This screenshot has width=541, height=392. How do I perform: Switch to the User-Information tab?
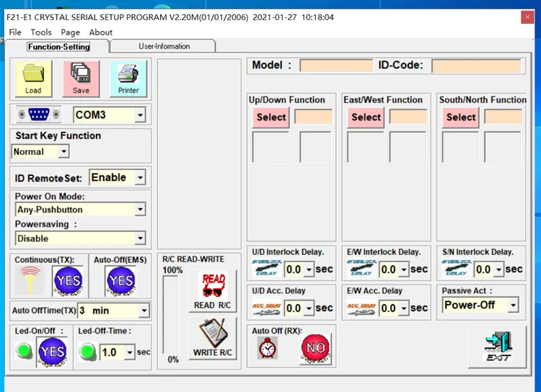pyautogui.click(x=164, y=46)
